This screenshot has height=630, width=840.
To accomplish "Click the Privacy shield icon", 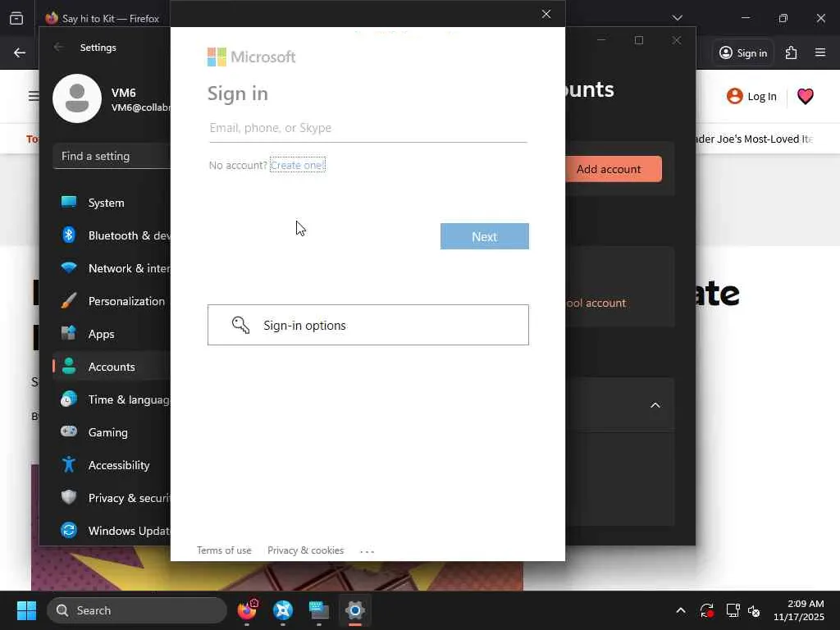I will 69,497.
